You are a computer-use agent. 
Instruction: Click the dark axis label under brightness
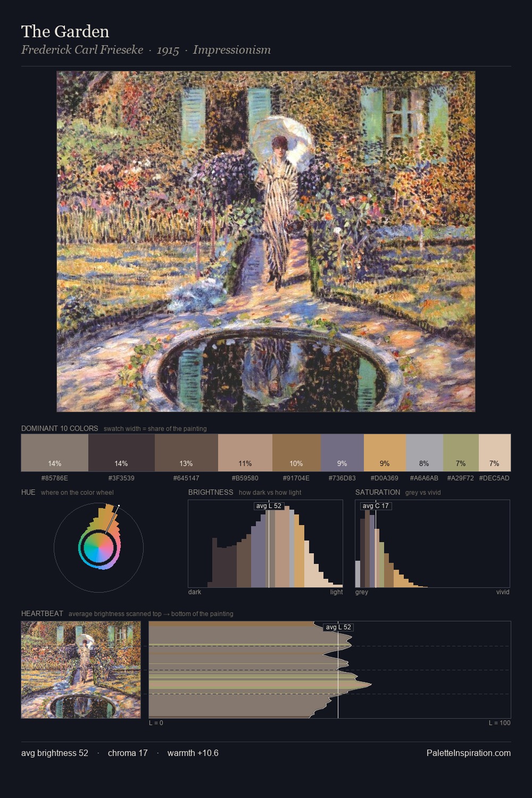(x=195, y=592)
